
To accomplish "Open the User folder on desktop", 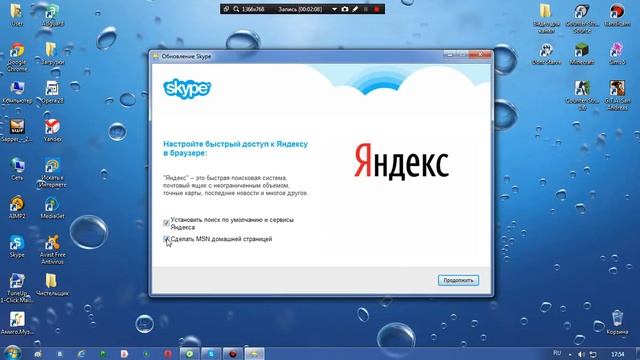I will point(17,15).
